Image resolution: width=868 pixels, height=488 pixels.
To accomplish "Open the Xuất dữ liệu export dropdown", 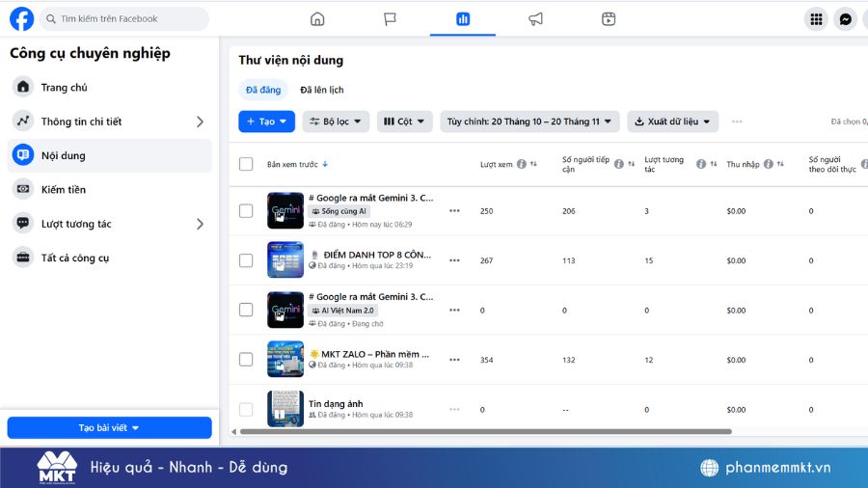I will 672,122.
